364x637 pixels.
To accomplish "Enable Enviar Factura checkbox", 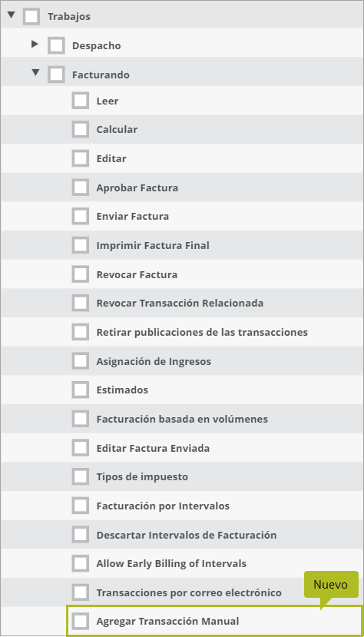I will pos(81,217).
